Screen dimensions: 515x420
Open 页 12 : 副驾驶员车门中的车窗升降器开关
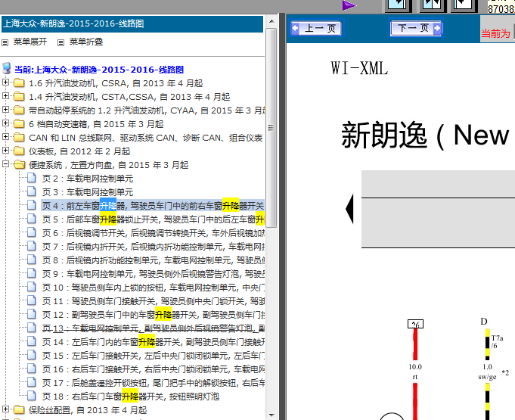(x=153, y=315)
